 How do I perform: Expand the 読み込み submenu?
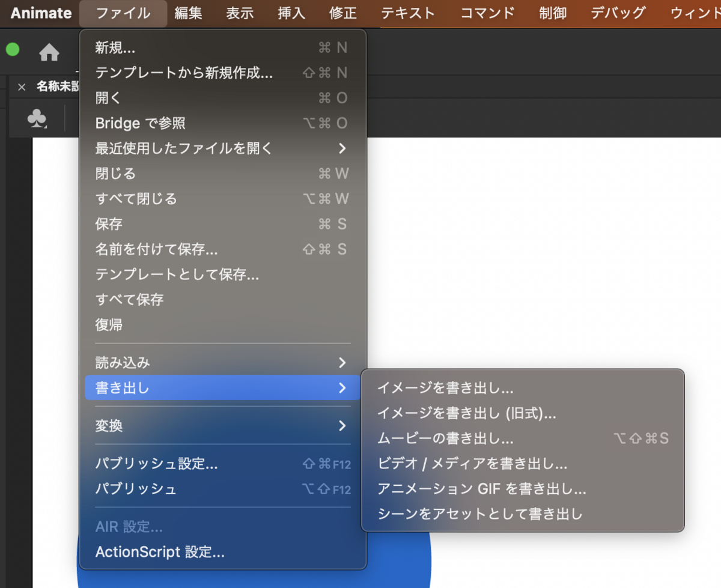(x=223, y=363)
